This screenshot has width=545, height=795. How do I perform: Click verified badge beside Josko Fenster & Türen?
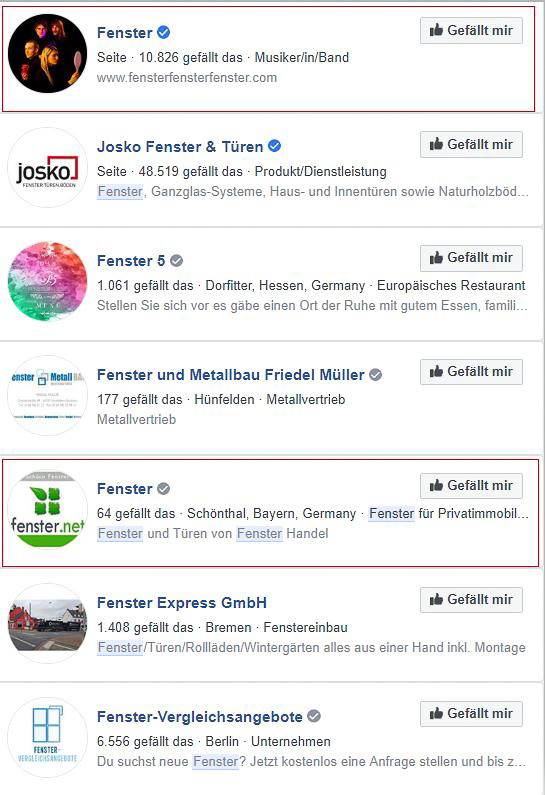click(274, 146)
